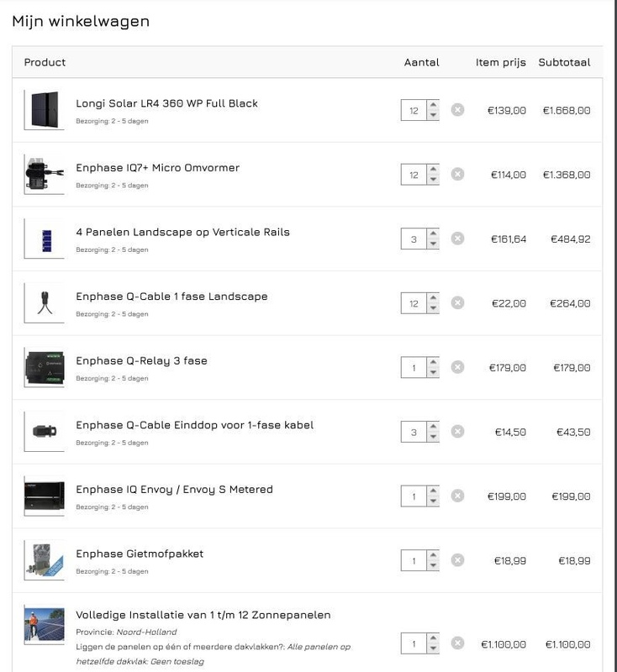Increase quantity of Longi Solar panels
This screenshot has height=672, width=617.
(x=433, y=105)
